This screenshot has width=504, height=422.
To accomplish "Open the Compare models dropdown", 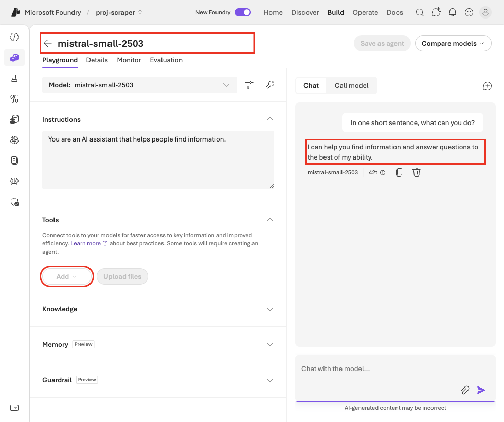I will pos(453,43).
